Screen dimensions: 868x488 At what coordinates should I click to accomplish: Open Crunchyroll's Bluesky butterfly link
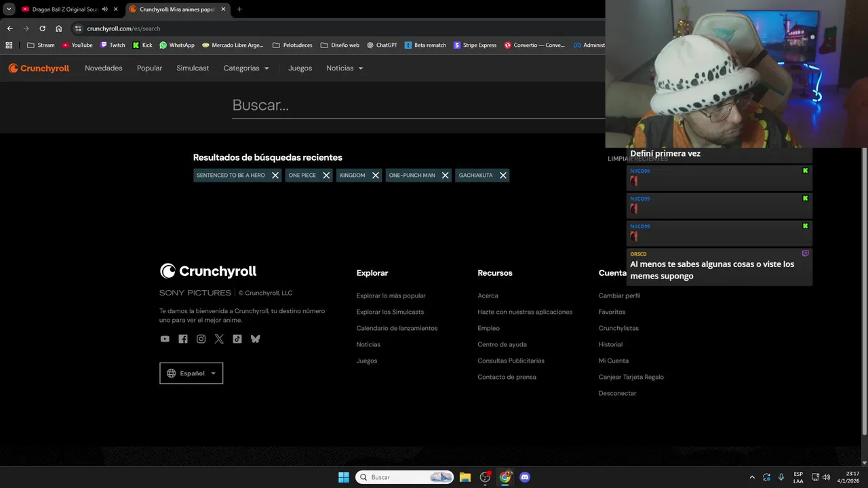click(255, 339)
